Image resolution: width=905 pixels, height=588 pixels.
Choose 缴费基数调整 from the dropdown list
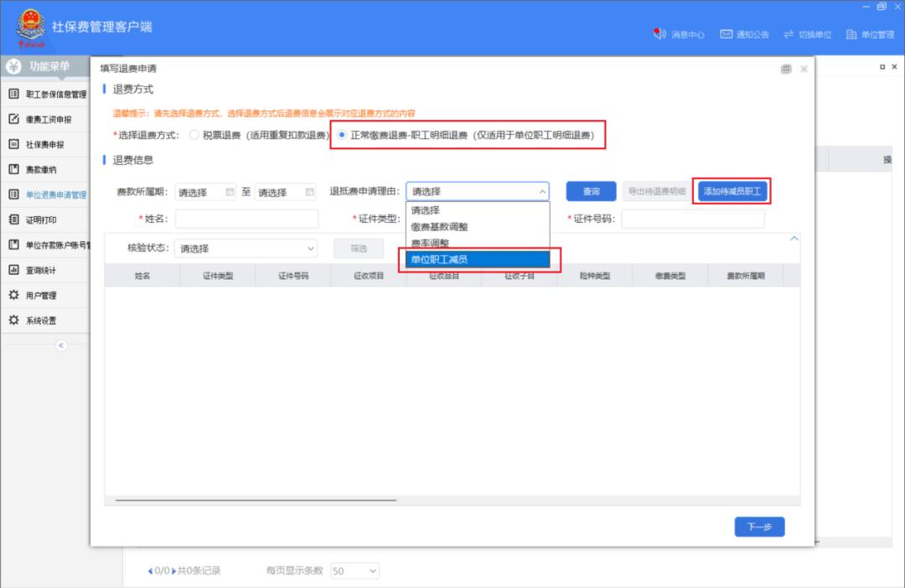440,227
